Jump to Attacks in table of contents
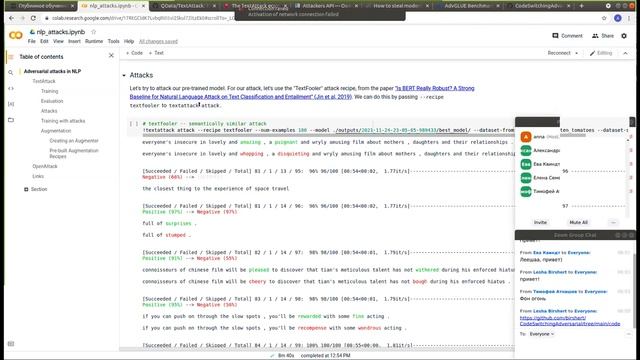Screen dimensions: 640x360 point(49,111)
